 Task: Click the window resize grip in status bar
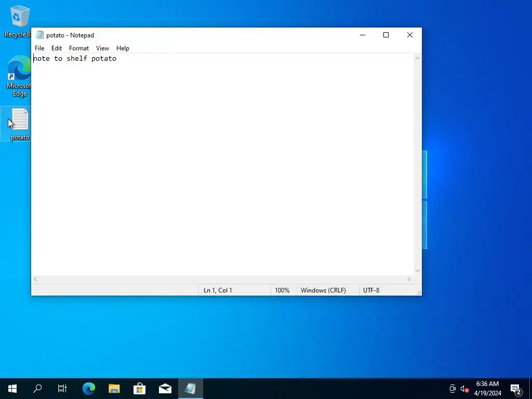point(419,292)
